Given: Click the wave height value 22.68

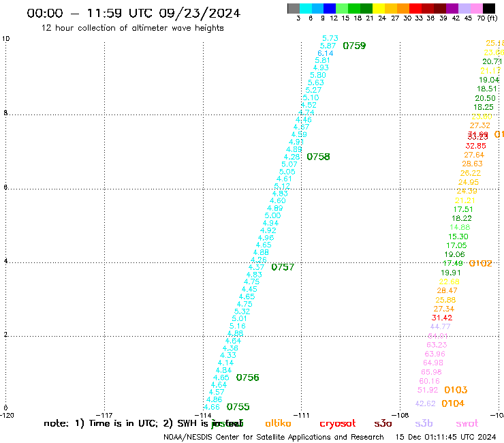Looking at the screenshot, I should pyautogui.click(x=449, y=282).
